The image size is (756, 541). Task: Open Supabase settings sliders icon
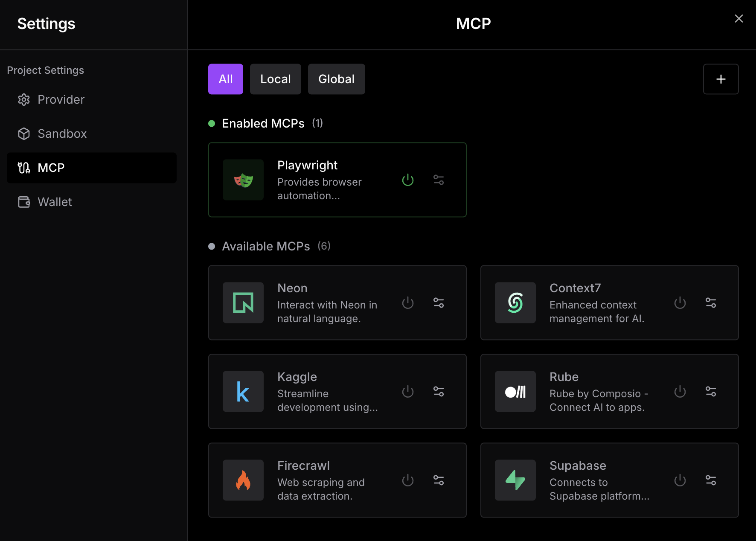[x=711, y=480]
